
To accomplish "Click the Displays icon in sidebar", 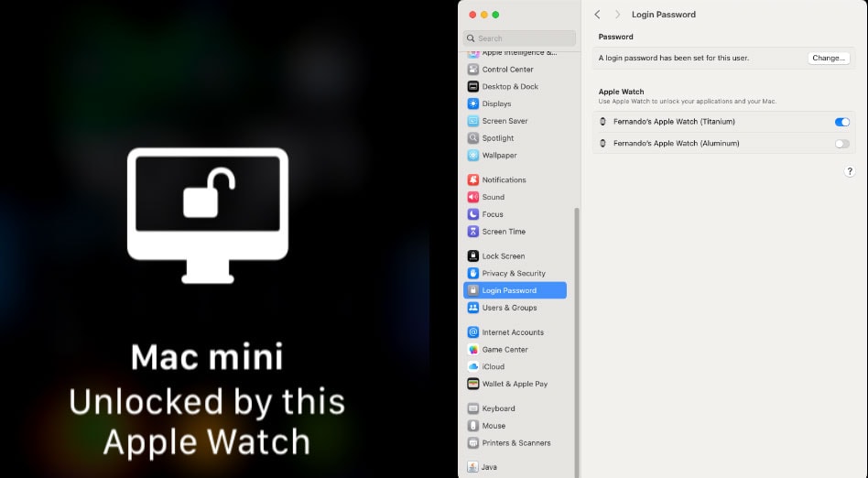I will pyautogui.click(x=473, y=103).
